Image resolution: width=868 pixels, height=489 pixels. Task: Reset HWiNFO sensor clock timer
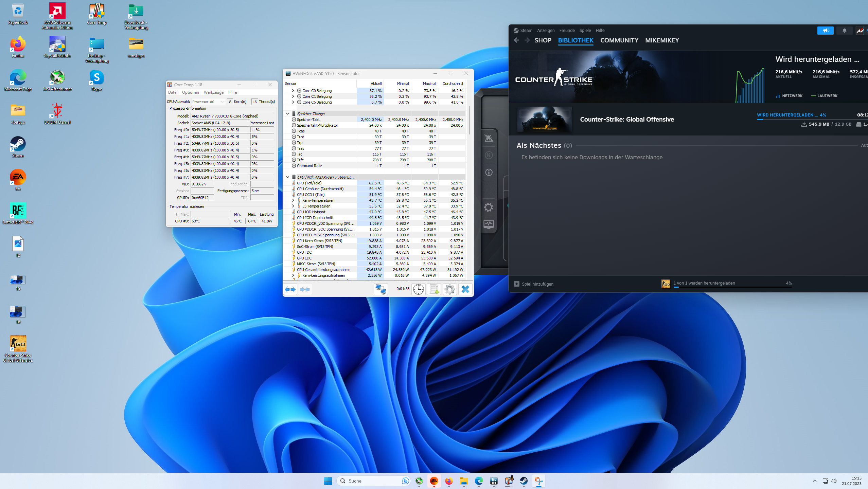[x=419, y=289]
